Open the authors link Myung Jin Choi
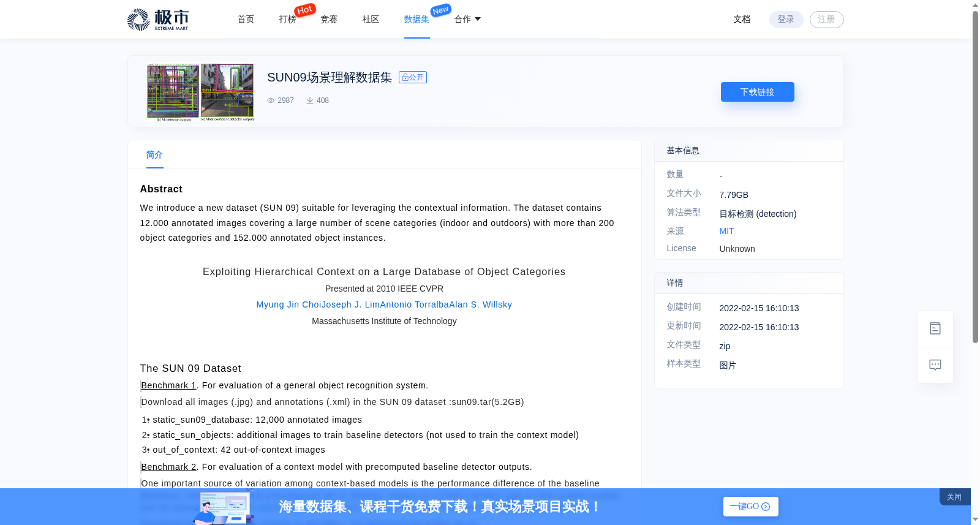The height and width of the screenshot is (525, 980). pyautogui.click(x=288, y=304)
